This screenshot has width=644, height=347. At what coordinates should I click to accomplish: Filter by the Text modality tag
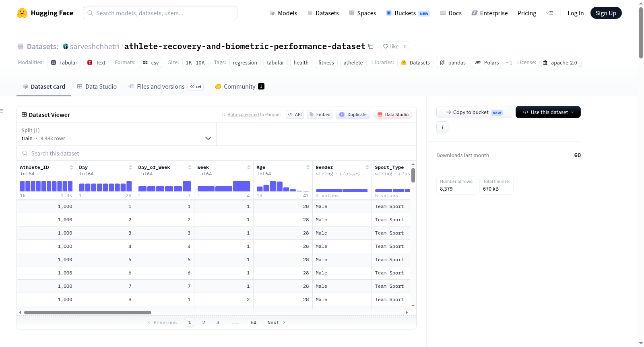[x=96, y=62]
